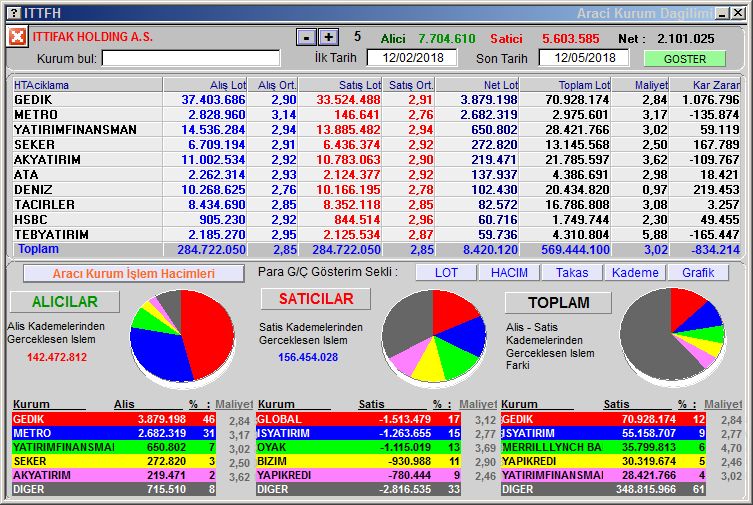Click blue METRO row in buyers list

tap(114, 433)
